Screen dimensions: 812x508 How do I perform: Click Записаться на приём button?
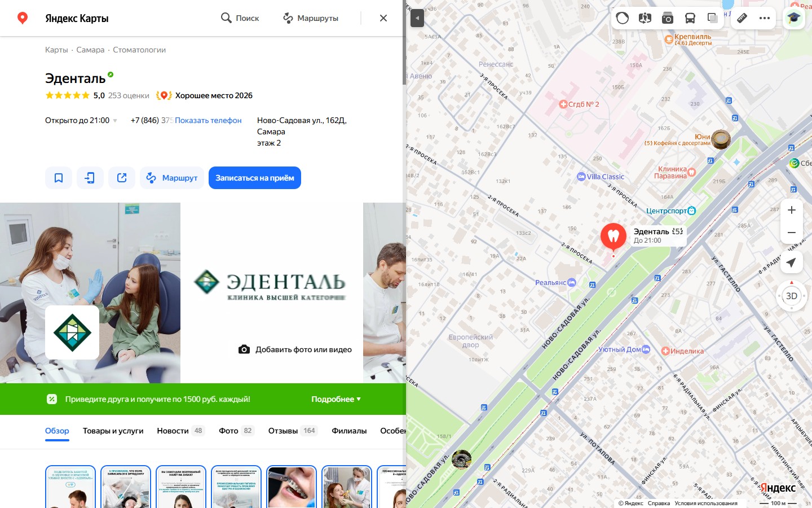[255, 178]
